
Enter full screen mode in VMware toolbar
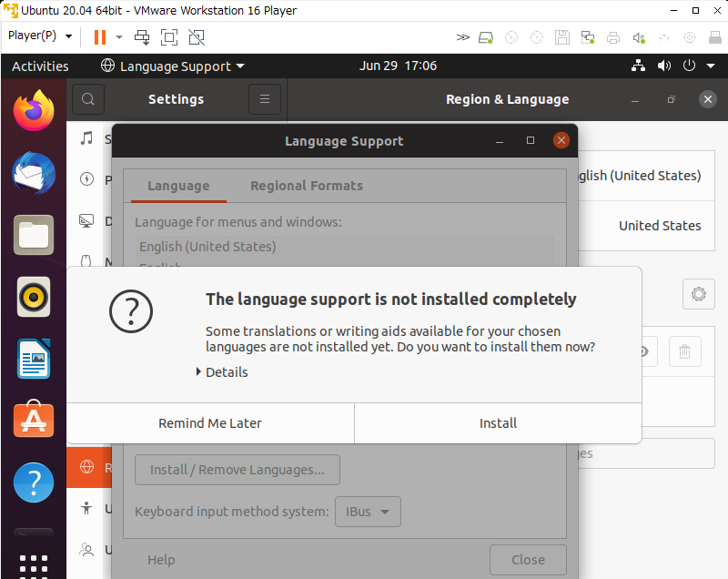169,37
